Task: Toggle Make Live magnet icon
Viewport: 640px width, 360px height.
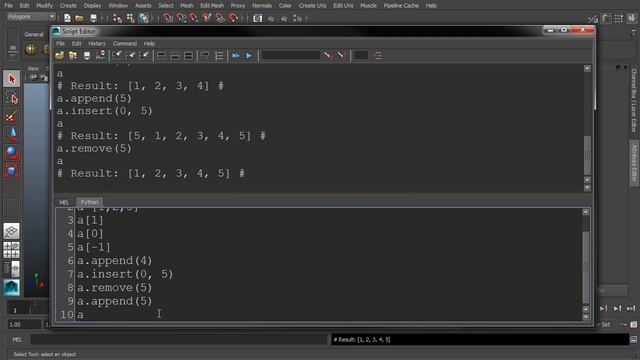Action: 233,18
